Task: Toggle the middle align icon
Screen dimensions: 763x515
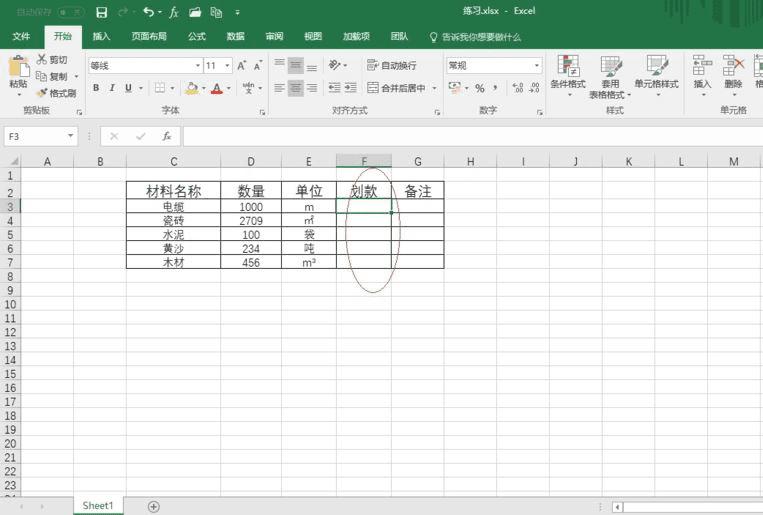Action: 295,65
